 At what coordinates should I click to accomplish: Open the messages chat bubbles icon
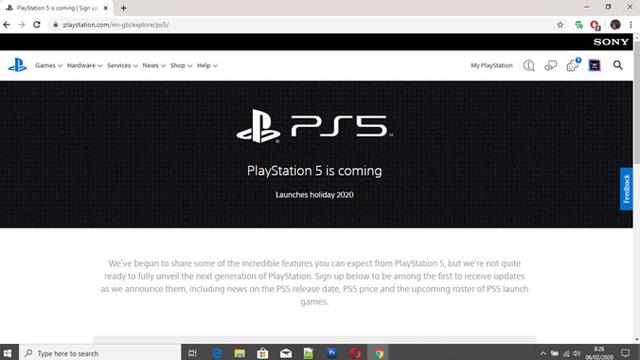[551, 65]
